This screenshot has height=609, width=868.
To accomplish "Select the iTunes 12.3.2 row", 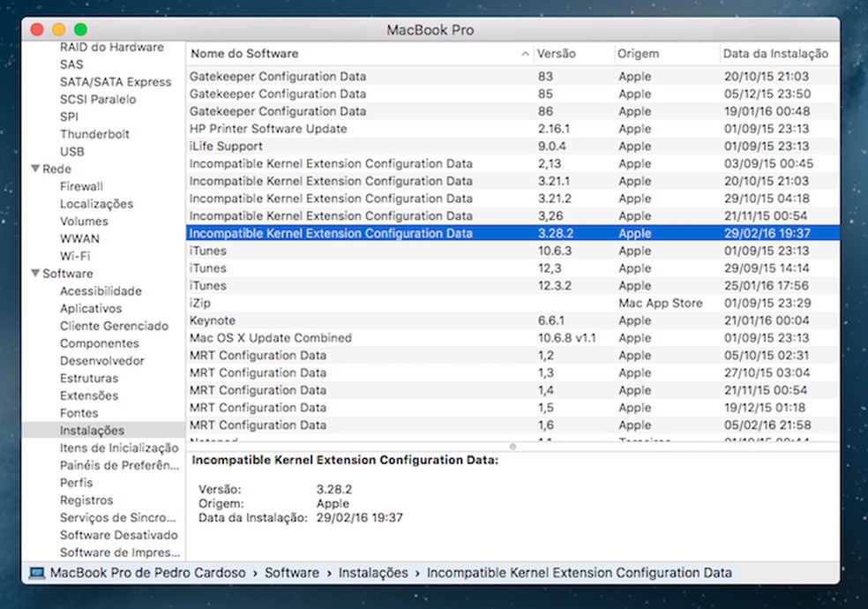I will pyautogui.click(x=353, y=285).
